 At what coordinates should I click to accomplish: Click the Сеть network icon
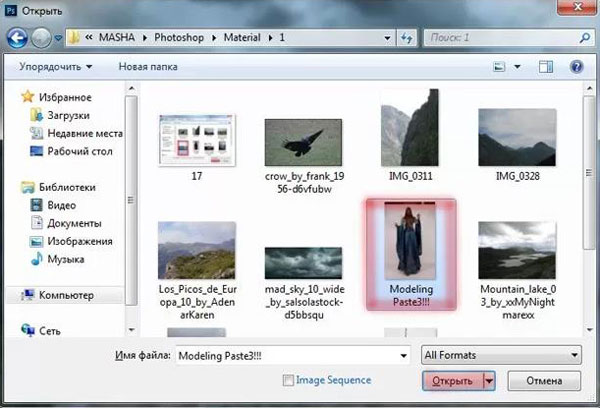tap(28, 330)
